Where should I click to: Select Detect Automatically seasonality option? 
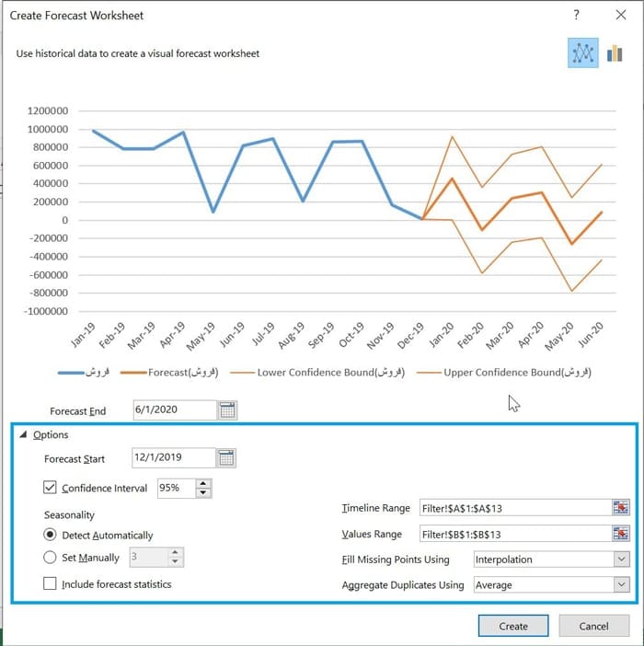(x=50, y=535)
